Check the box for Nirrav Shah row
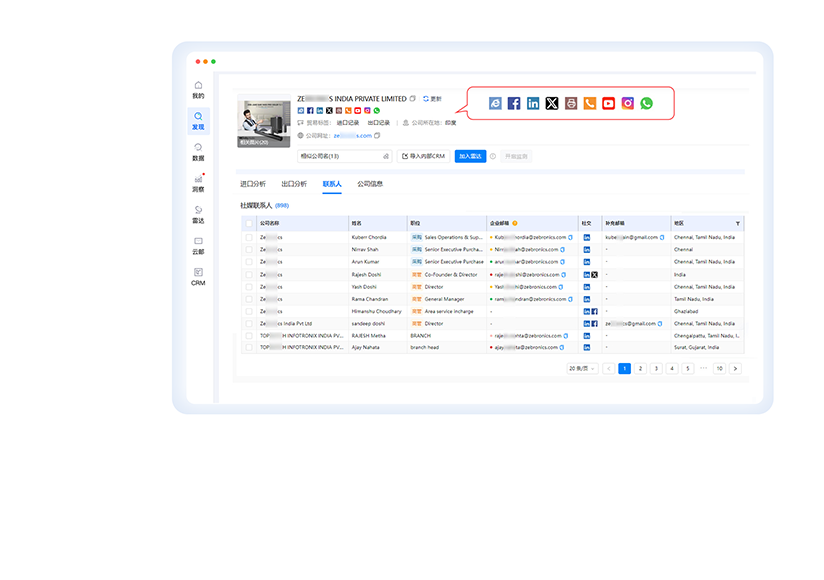The width and height of the screenshot is (824, 580). [x=249, y=250]
